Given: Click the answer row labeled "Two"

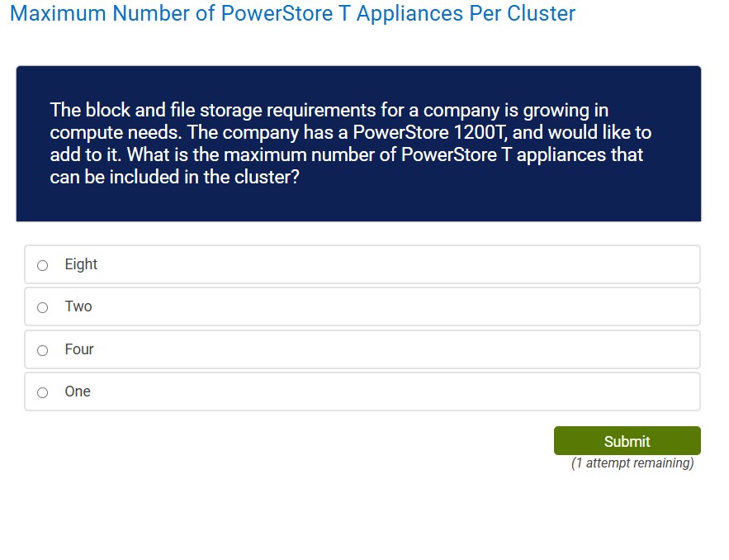Looking at the screenshot, I should [361, 306].
